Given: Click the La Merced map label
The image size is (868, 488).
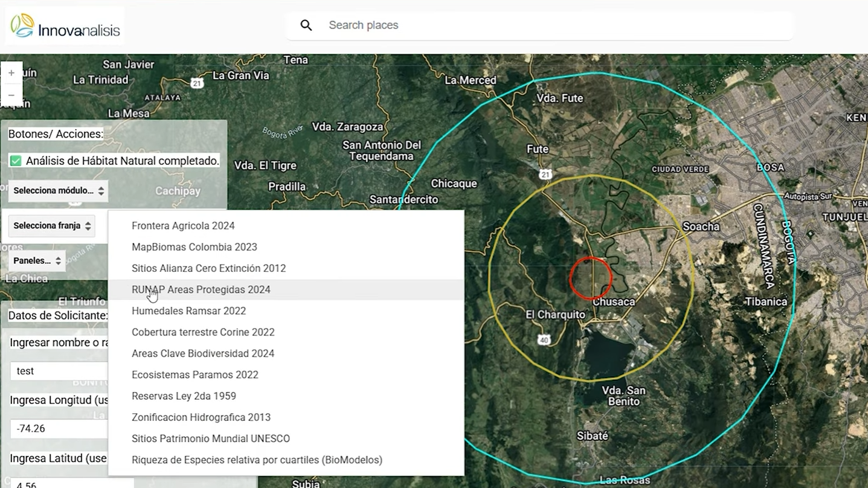Looking at the screenshot, I should (x=471, y=80).
